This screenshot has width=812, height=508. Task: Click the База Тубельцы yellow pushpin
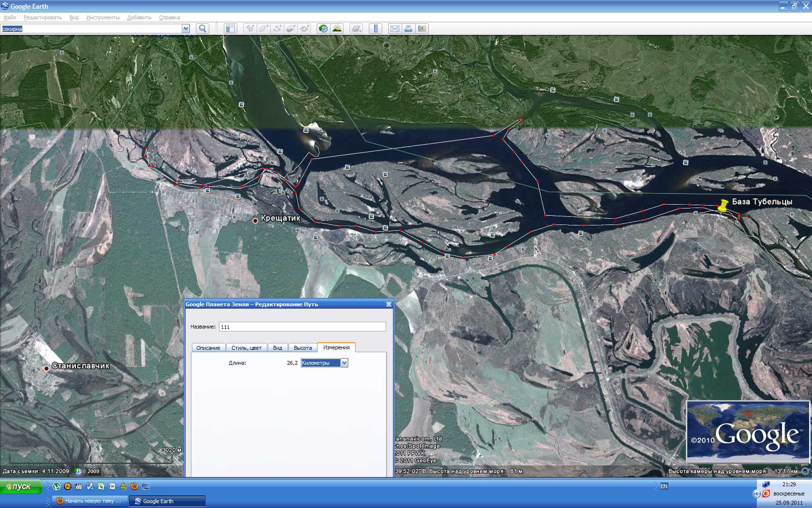[723, 206]
